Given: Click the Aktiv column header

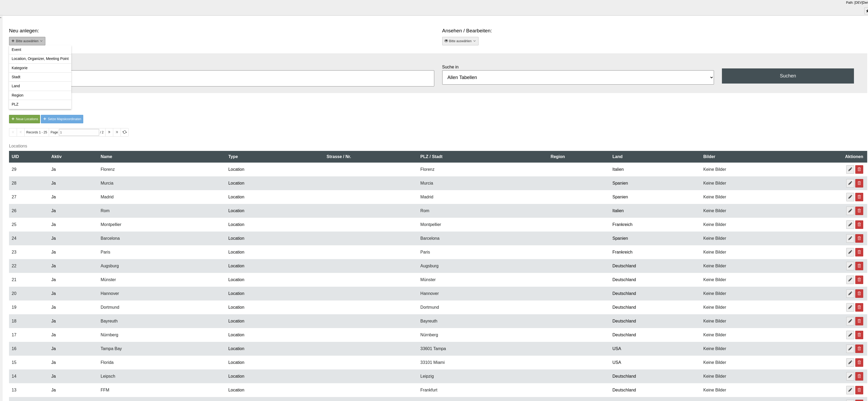Looking at the screenshot, I should point(56,157).
